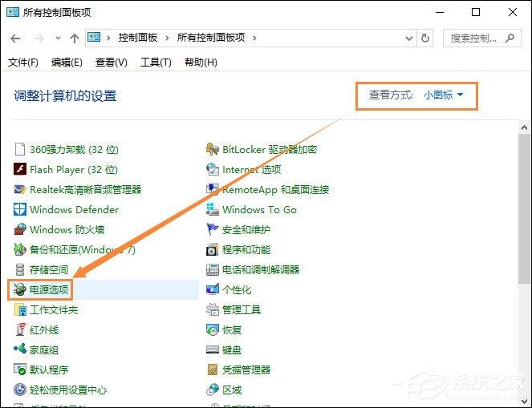Click the search magnifier icon
532x408 pixels.
pos(510,38)
